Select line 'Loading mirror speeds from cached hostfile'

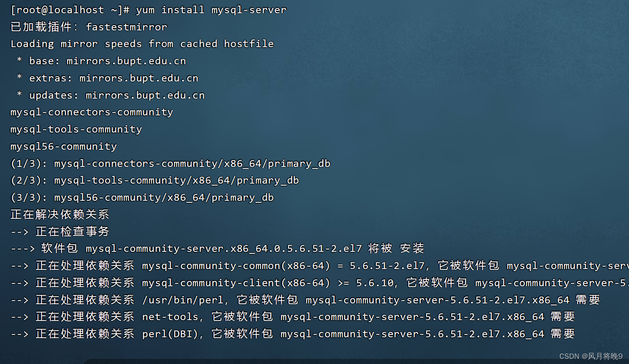[142, 44]
